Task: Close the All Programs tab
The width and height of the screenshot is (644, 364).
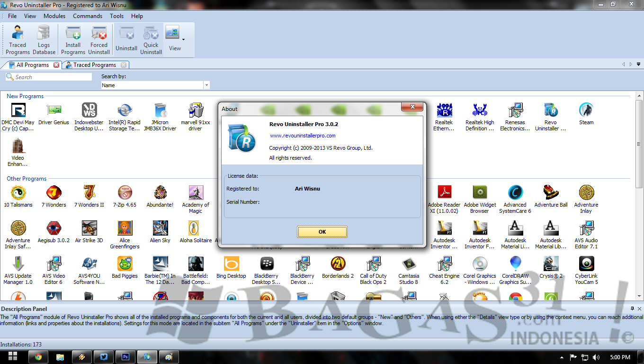Action: tap(57, 65)
